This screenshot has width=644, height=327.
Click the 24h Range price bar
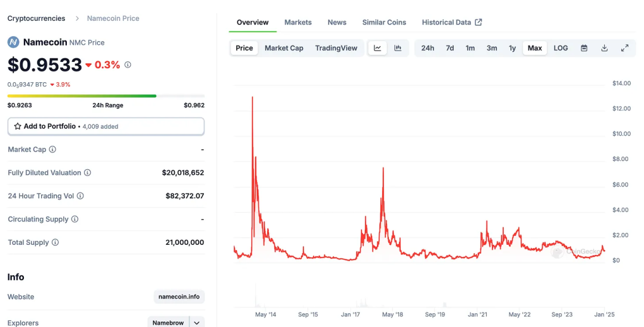pos(106,96)
